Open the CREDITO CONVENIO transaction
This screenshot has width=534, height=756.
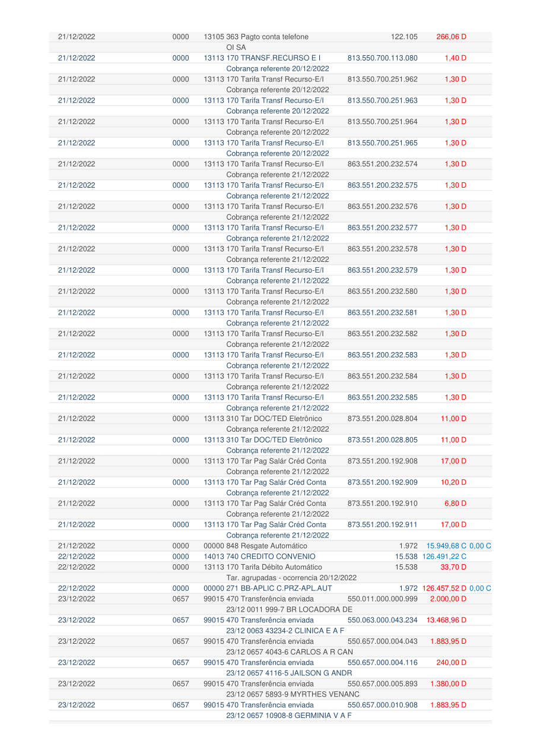point(259,556)
